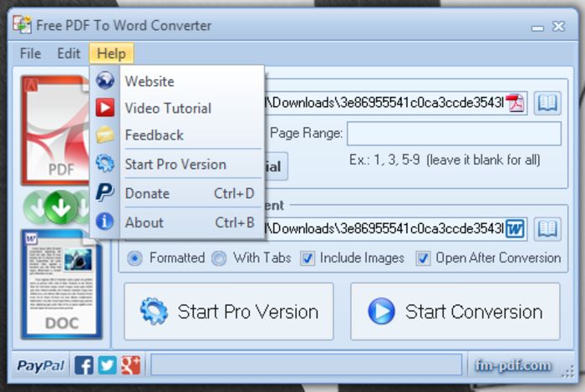This screenshot has height=392, width=585.
Task: Click the Start Conversion button
Action: 455,312
